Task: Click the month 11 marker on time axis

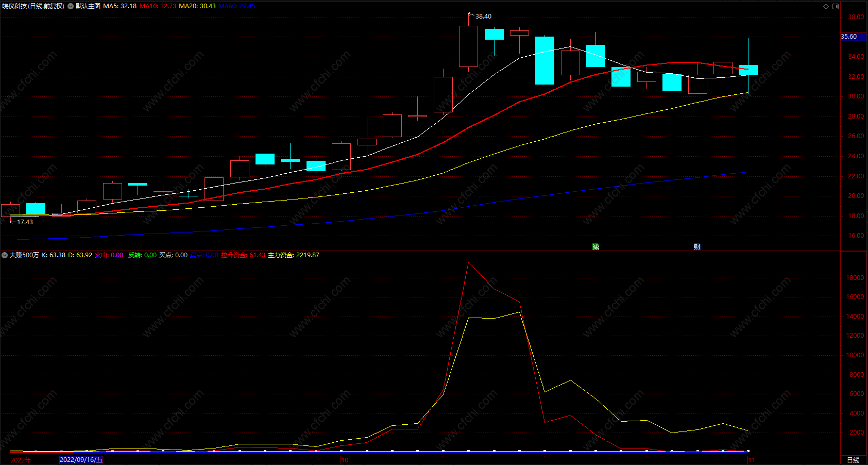Action: 752,460
